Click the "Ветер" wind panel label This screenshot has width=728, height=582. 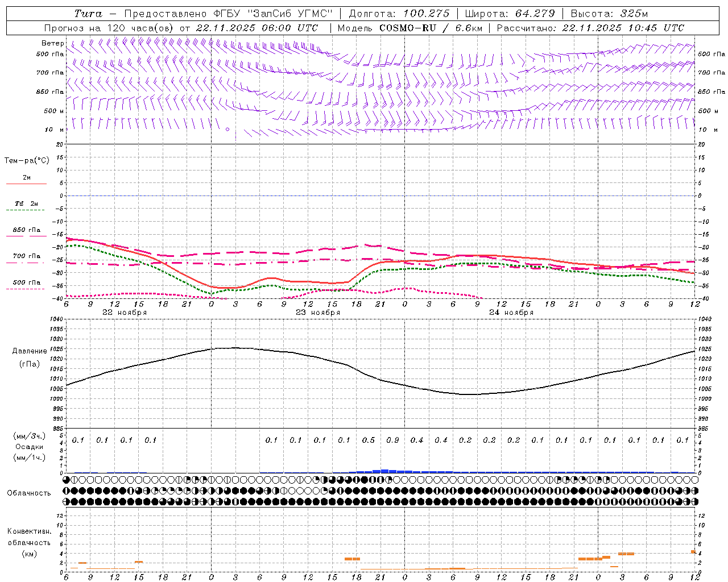(x=53, y=43)
